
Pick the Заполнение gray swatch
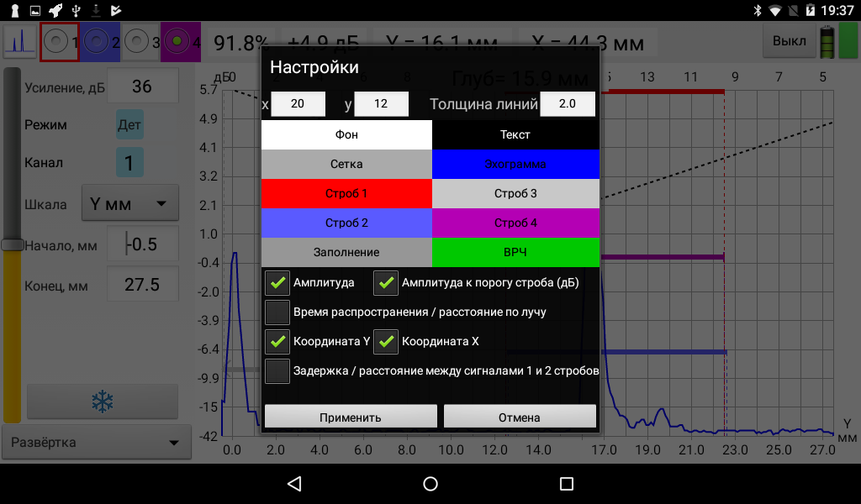point(346,252)
